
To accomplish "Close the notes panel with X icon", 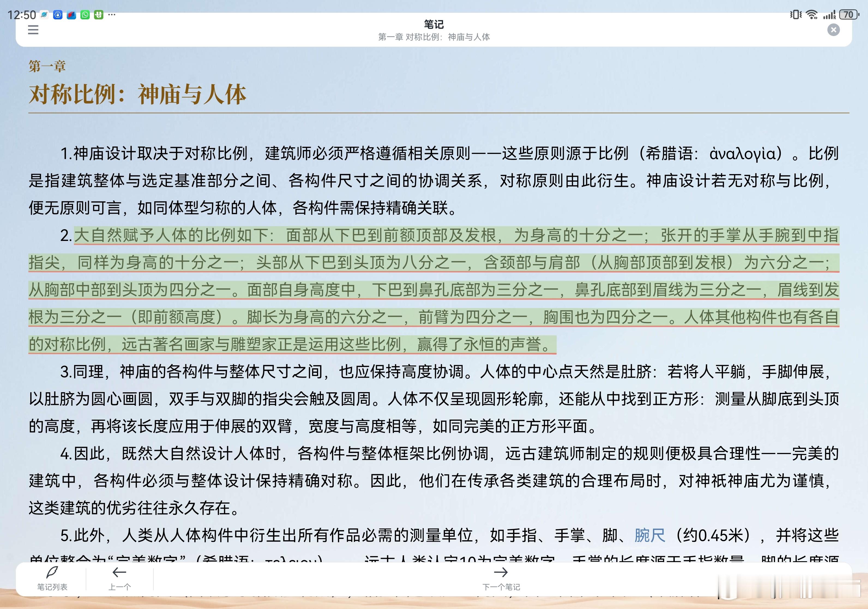I will (x=833, y=29).
